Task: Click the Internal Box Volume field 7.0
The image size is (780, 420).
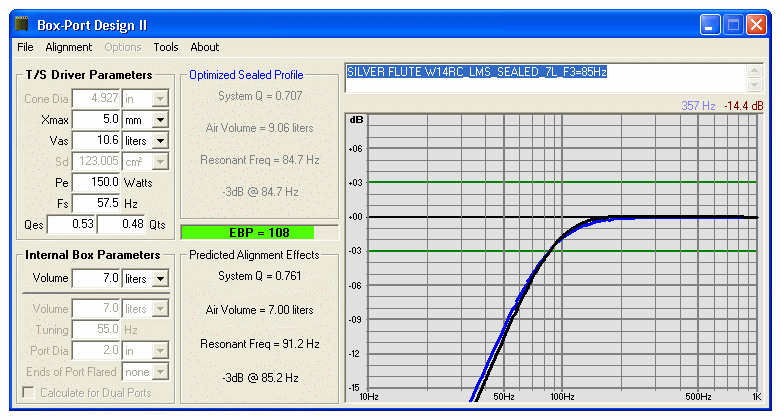Action: (x=97, y=278)
